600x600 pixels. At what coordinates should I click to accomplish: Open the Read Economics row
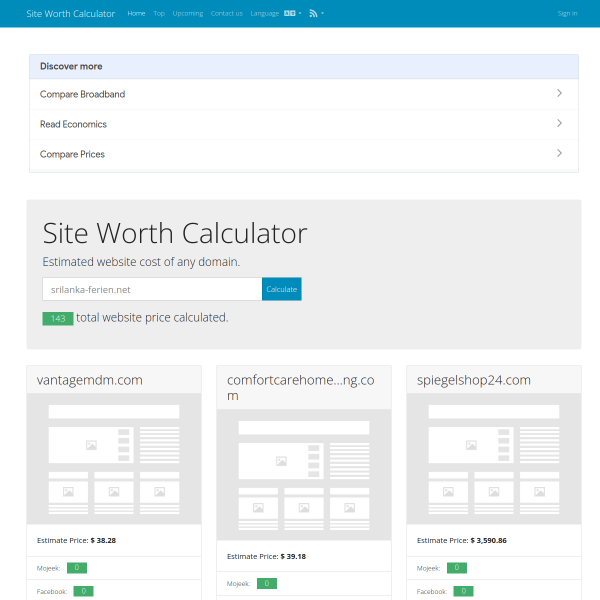tap(304, 124)
